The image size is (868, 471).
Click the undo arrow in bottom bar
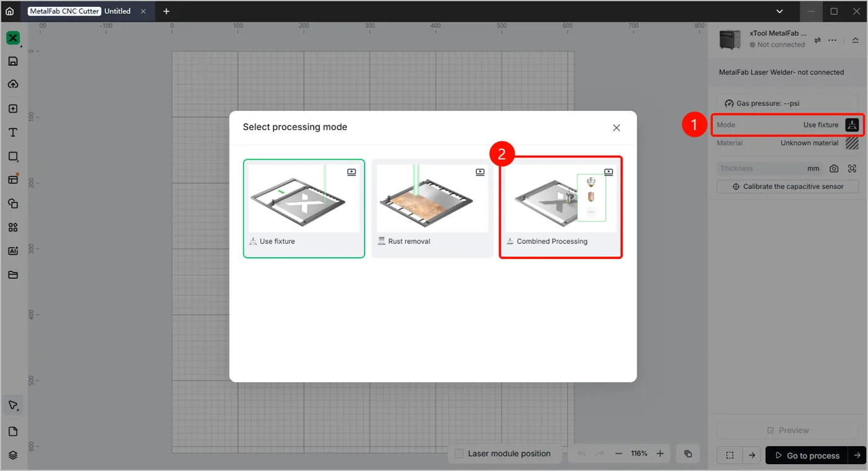click(581, 454)
